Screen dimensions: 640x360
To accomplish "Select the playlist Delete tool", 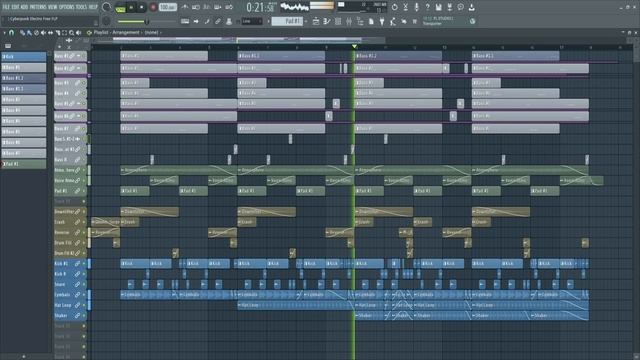I will [36, 33].
